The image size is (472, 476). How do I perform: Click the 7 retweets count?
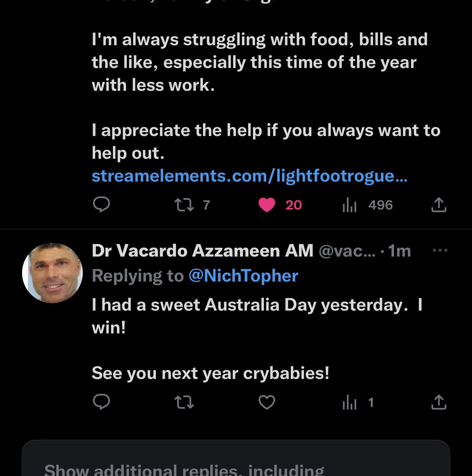206,205
